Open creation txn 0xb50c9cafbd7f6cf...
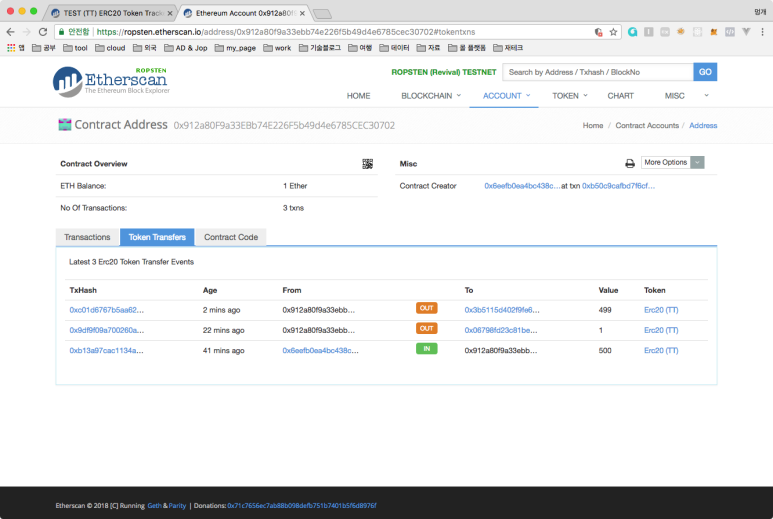The width and height of the screenshot is (773, 519). (618, 186)
